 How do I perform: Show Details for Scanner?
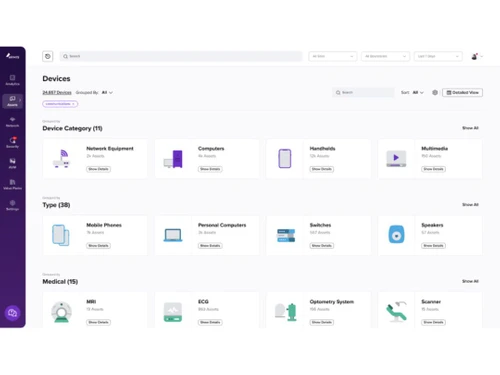point(433,322)
